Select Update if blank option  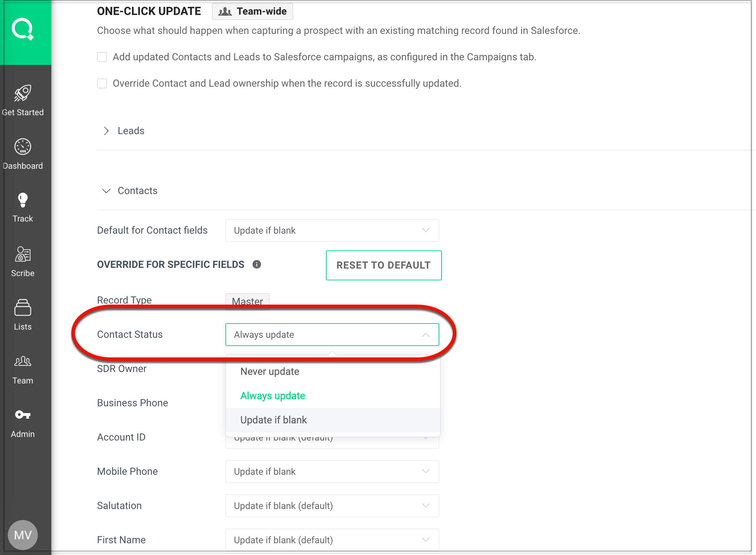click(274, 420)
